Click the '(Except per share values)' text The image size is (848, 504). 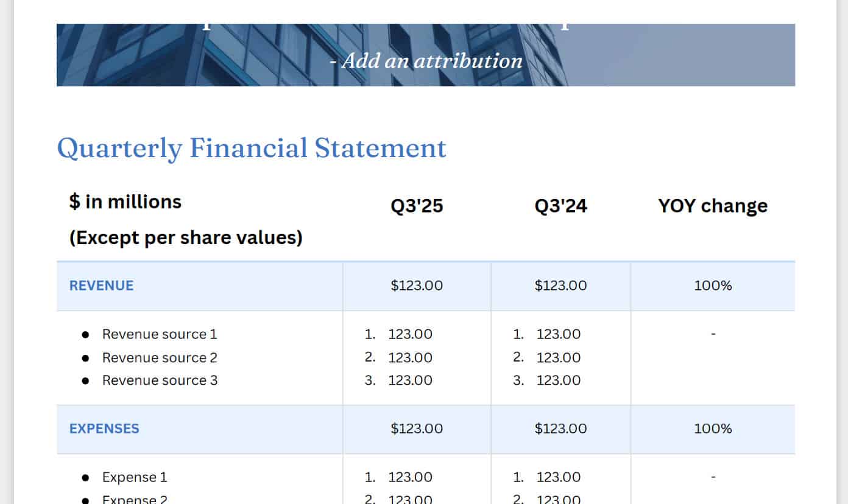point(186,237)
